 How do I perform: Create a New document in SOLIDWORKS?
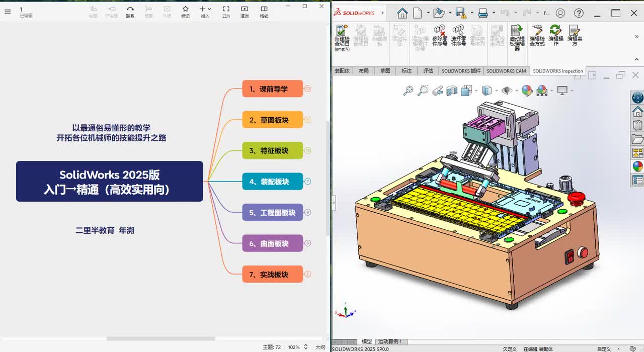click(418, 13)
